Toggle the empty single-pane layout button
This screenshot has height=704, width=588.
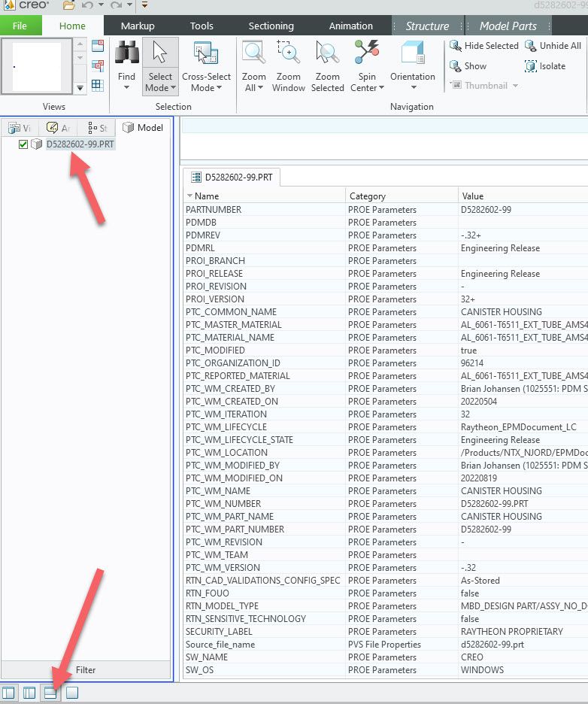(x=71, y=693)
